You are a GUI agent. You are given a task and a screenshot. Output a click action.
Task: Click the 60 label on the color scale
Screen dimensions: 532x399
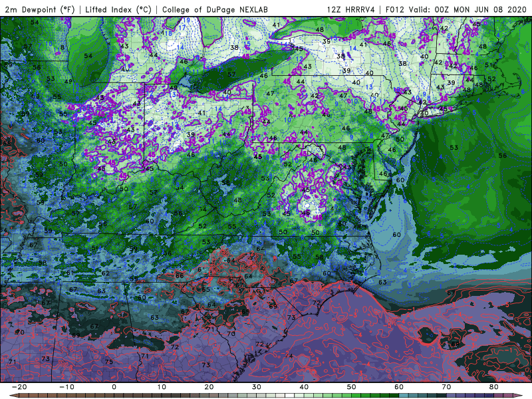(399, 387)
